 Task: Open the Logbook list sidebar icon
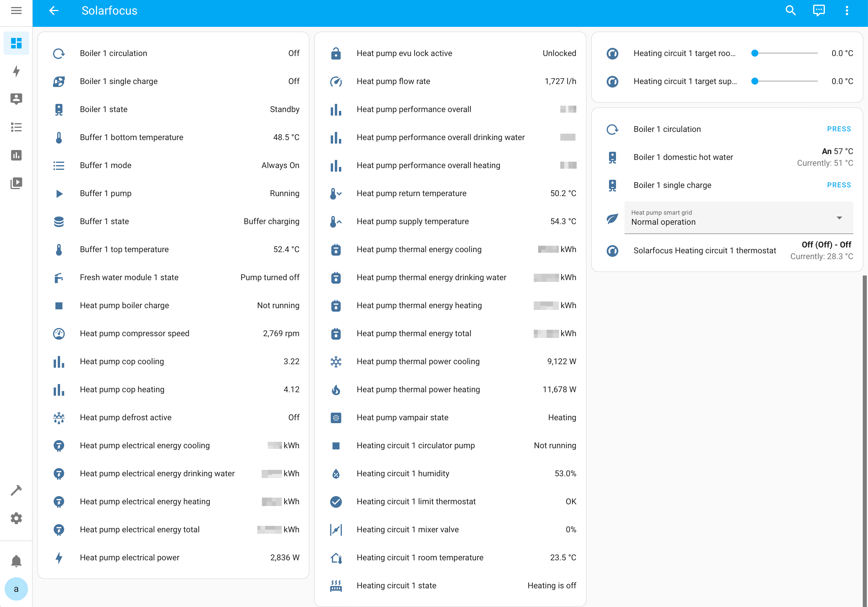pyautogui.click(x=16, y=127)
